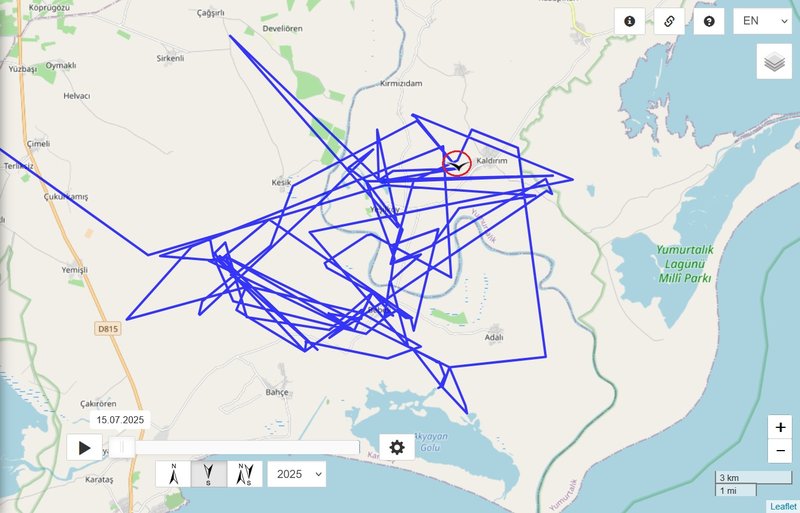Image resolution: width=800 pixels, height=513 pixels.
Task: Click the timeline slider handle
Action: 122,448
